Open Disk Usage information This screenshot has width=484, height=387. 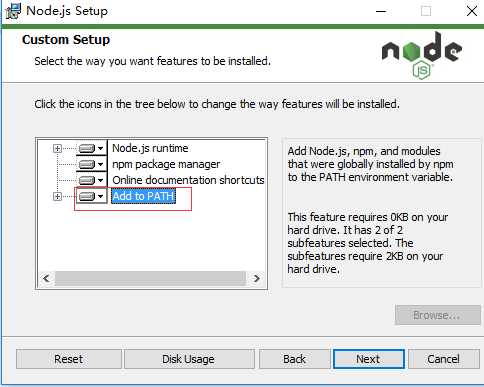point(189,359)
